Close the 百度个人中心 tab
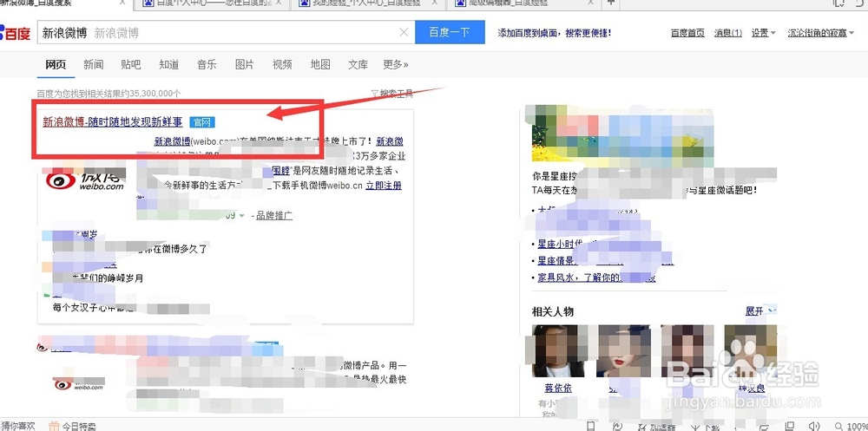 click(x=279, y=3)
